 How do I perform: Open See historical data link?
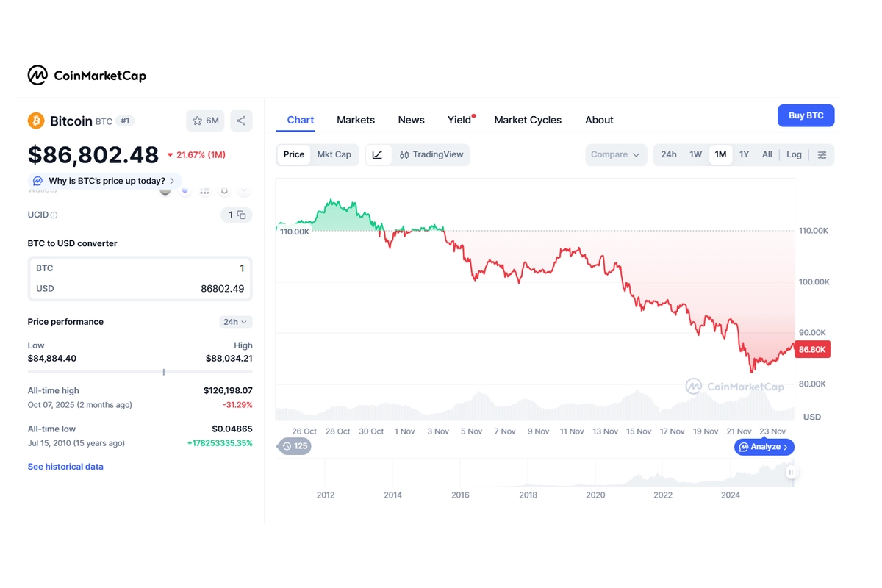tap(65, 466)
